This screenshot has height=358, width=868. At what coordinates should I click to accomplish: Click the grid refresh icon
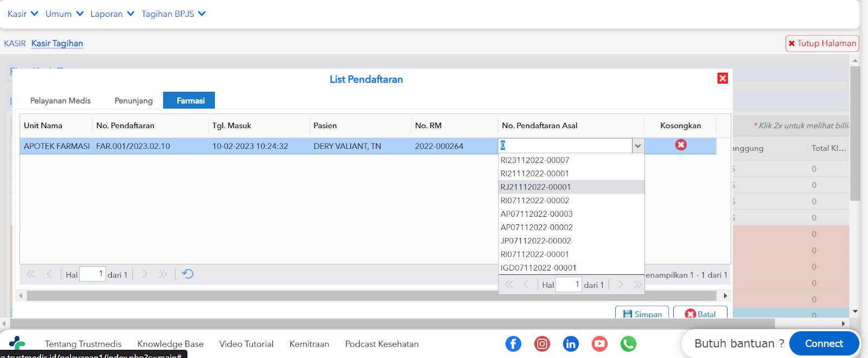(x=188, y=274)
